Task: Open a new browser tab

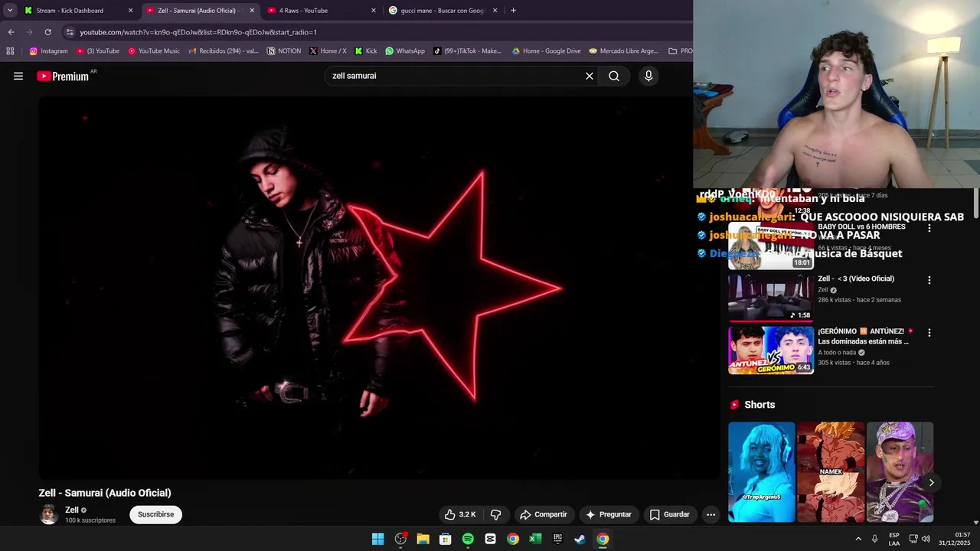Action: pos(513,11)
